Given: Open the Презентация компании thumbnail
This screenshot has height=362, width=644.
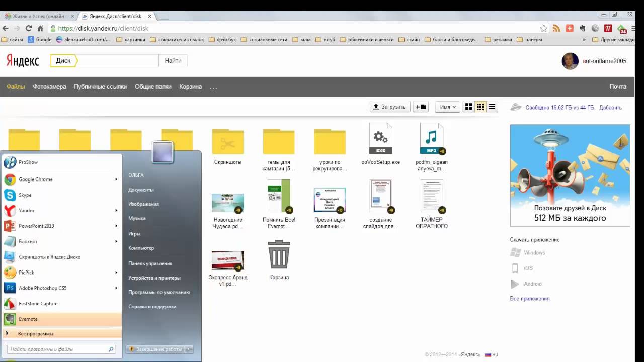Looking at the screenshot, I should (330, 200).
